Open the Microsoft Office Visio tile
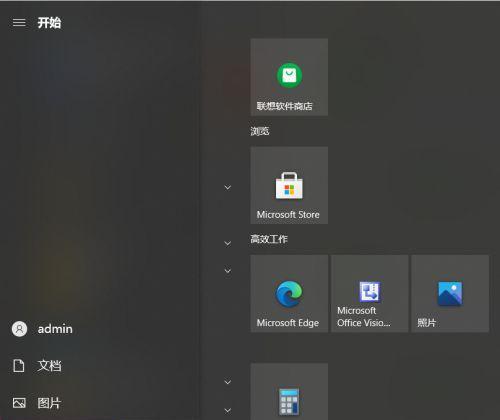Screen dimensions: 500x420 pos(370,294)
